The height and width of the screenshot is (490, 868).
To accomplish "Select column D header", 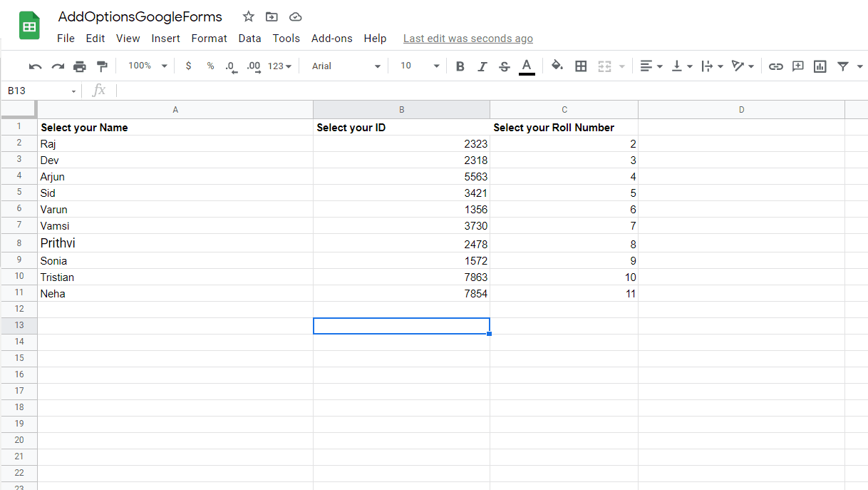I will pos(741,110).
